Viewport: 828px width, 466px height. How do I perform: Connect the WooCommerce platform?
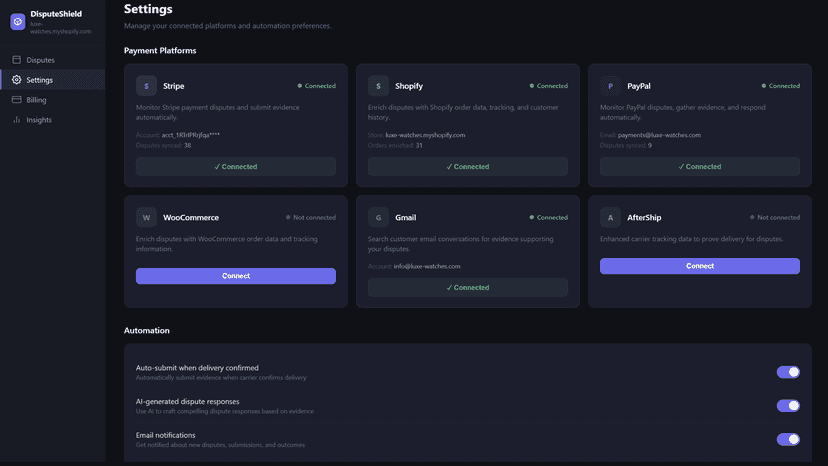(236, 276)
